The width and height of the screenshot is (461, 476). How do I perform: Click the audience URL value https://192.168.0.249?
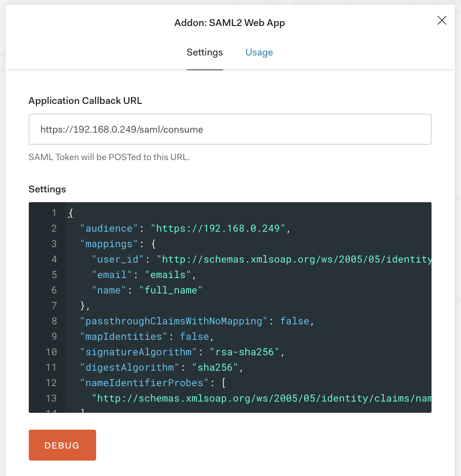pyautogui.click(x=218, y=229)
